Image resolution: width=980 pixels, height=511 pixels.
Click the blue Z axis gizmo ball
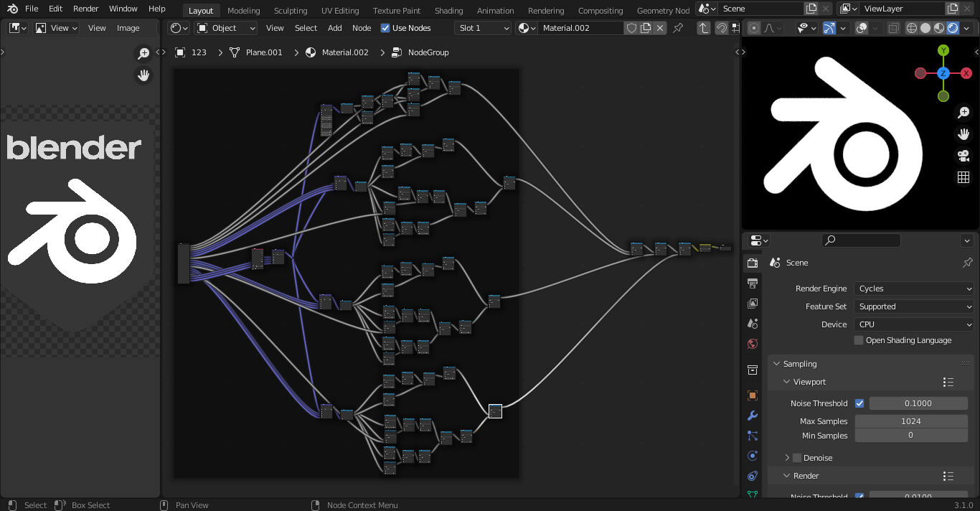click(x=943, y=73)
